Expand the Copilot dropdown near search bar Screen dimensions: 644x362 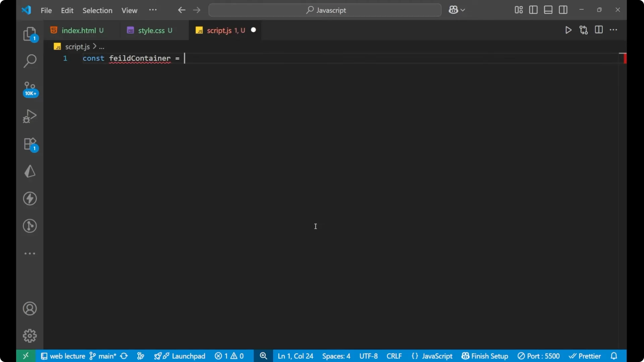(463, 10)
